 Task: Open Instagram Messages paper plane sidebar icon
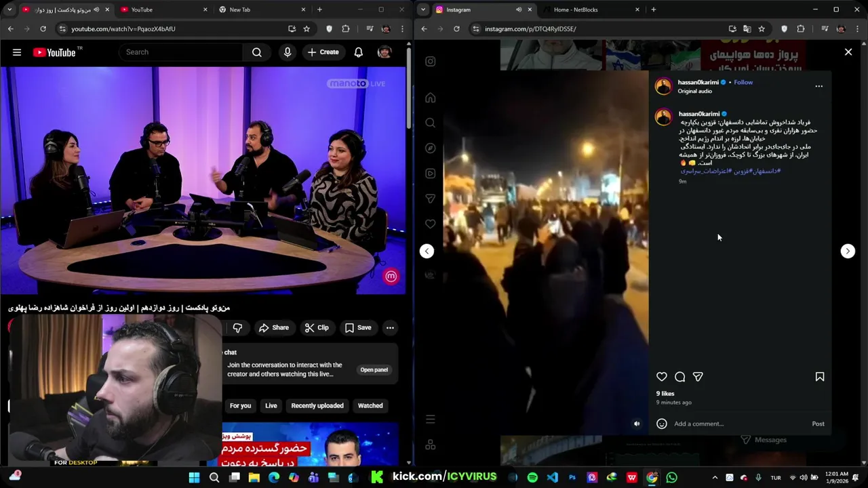click(430, 199)
